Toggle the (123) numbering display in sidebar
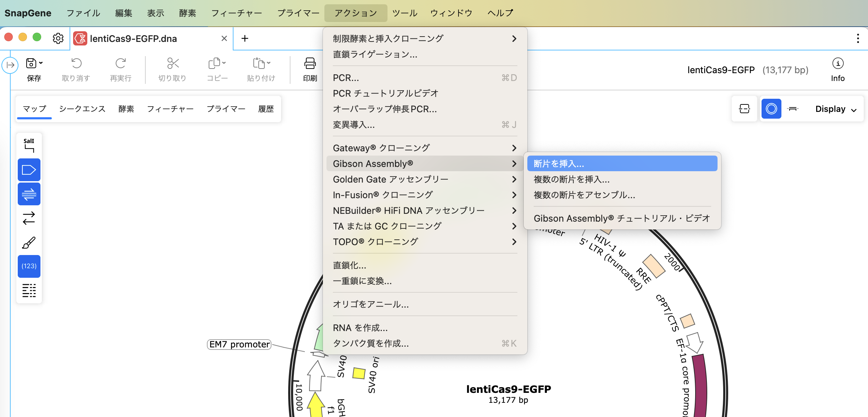The width and height of the screenshot is (868, 417). [x=29, y=266]
